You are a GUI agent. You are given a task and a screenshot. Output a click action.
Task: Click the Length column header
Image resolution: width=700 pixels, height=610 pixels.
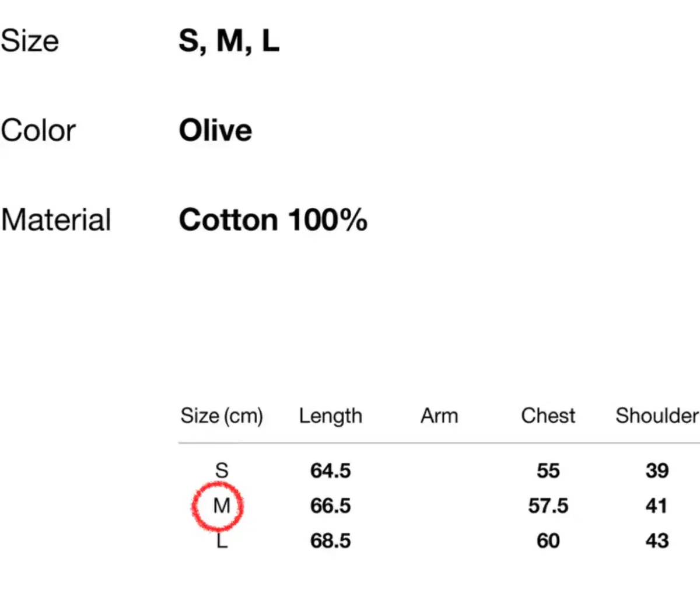330,416
